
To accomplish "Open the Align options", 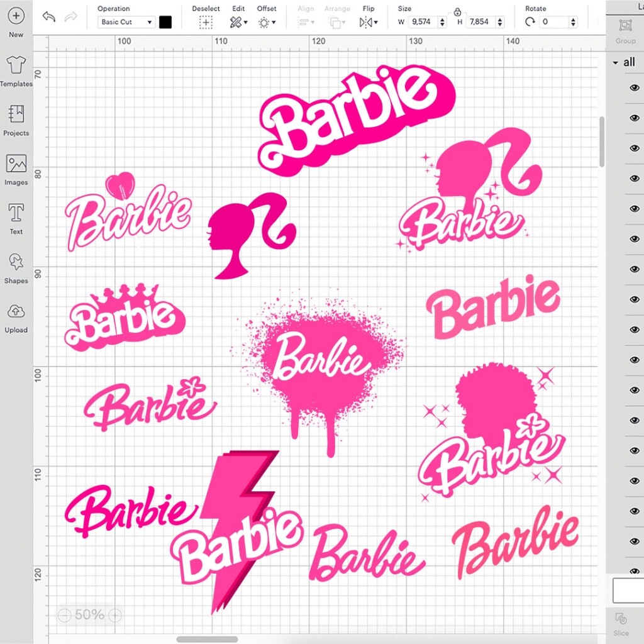I will (306, 23).
